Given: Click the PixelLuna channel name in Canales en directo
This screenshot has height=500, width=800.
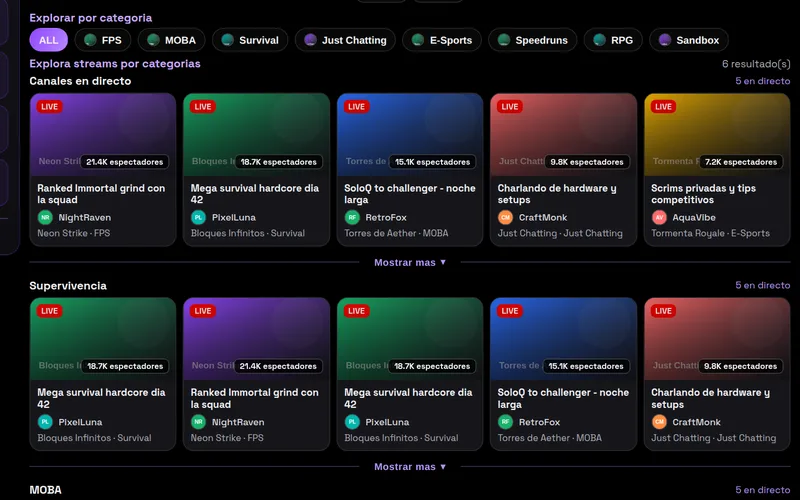Looking at the screenshot, I should tap(234, 217).
